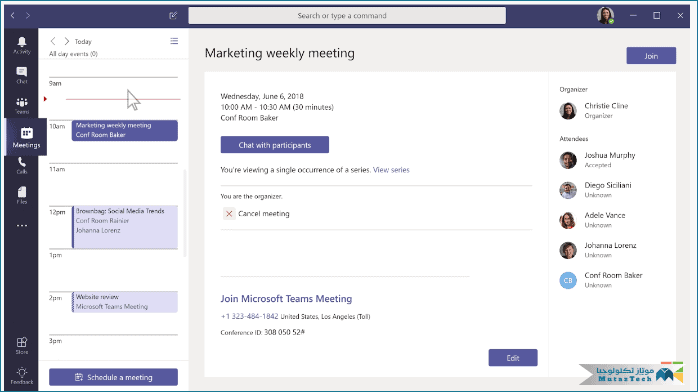Click the new chat compose icon
The height and width of the screenshot is (392, 698).
[173, 16]
